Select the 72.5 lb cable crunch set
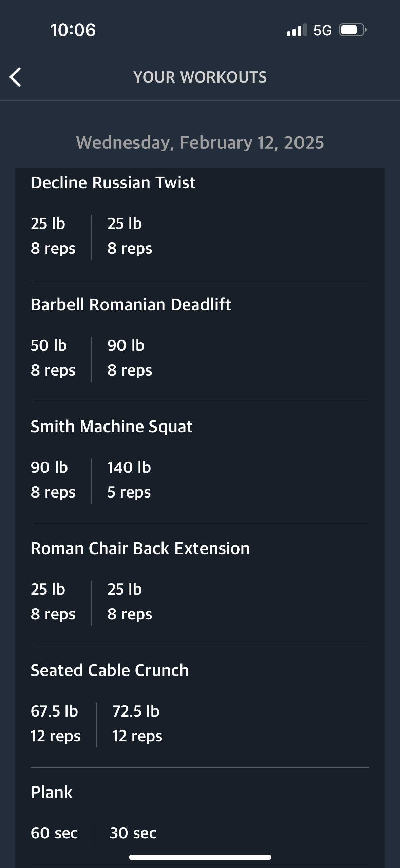The width and height of the screenshot is (400, 868). (x=137, y=724)
